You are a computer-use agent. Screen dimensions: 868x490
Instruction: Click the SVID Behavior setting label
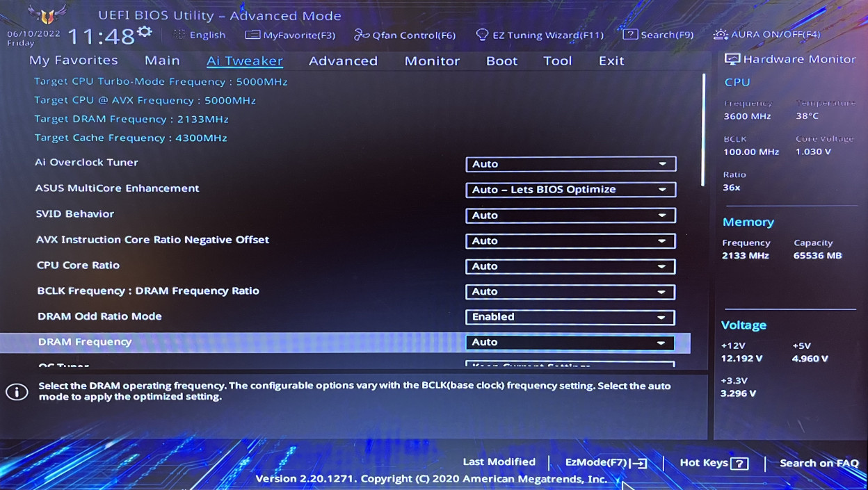click(x=75, y=214)
